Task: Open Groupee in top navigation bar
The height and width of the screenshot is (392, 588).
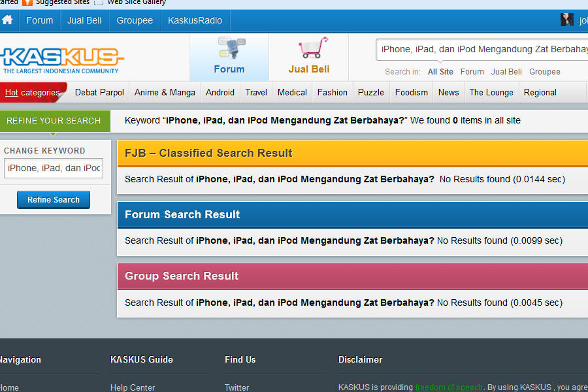Action: tap(135, 20)
